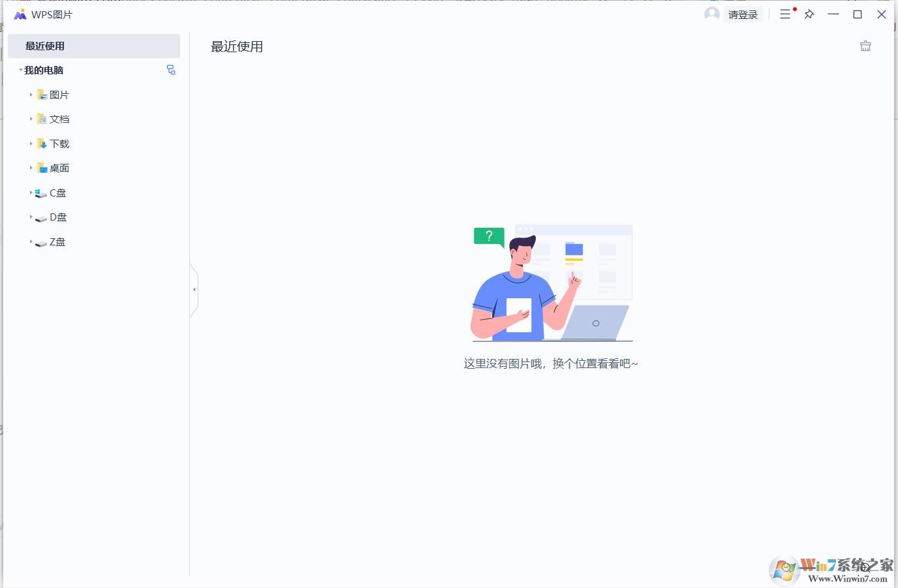
Task: Open the hamburger settings menu
Action: point(785,14)
